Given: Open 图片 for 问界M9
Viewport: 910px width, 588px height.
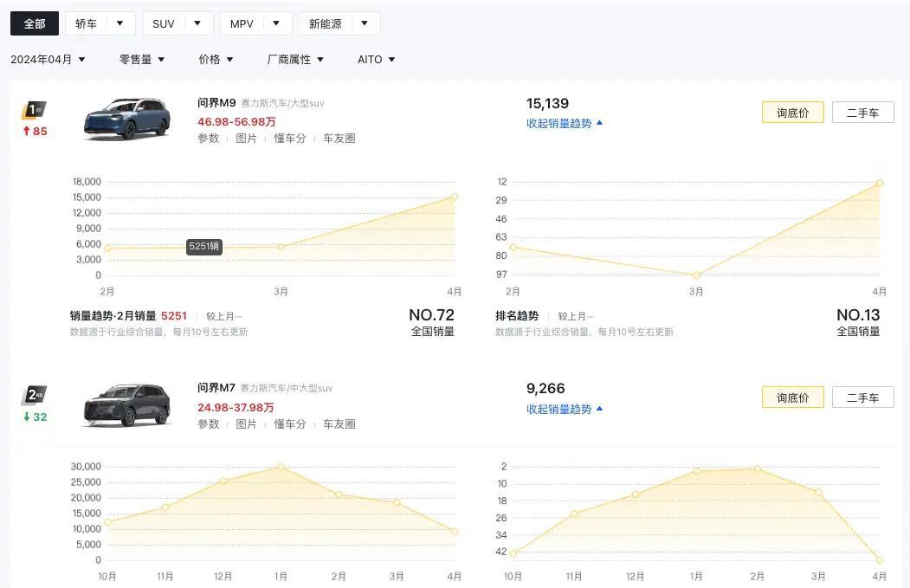Looking at the screenshot, I should [246, 139].
